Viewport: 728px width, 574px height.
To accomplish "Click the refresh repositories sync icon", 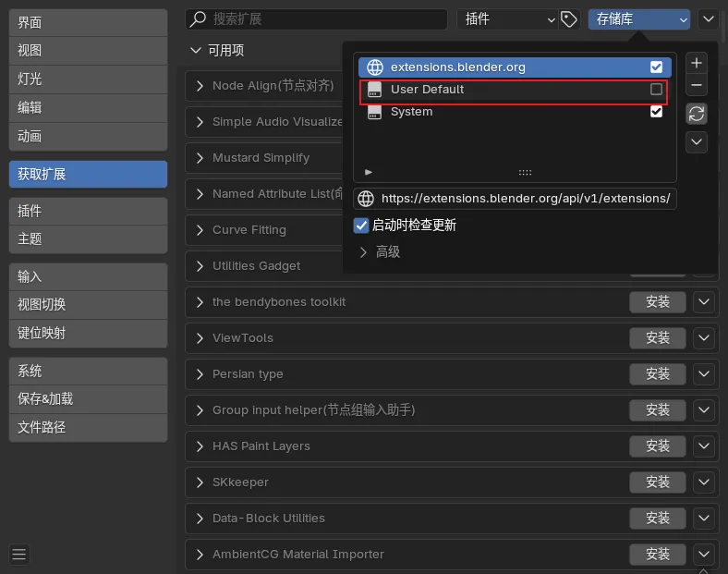I will click(697, 114).
